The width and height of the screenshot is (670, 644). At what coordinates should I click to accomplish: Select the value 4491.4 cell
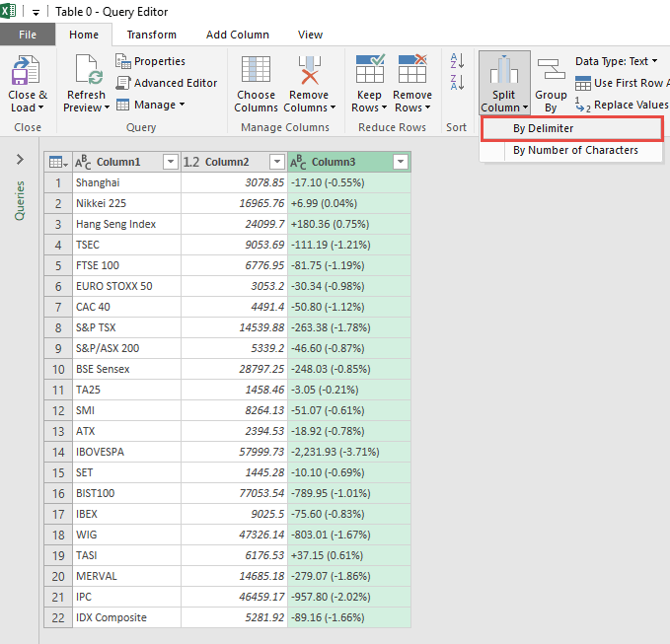coord(234,307)
